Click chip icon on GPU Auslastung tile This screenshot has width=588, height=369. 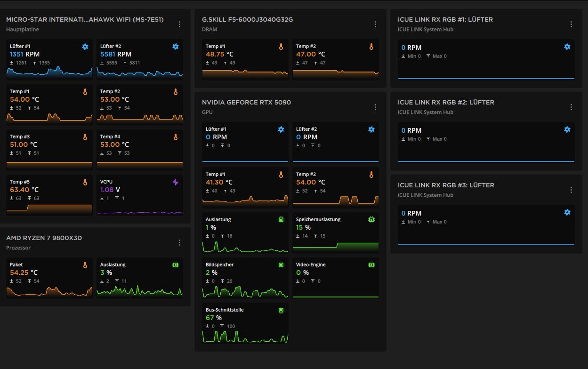click(x=281, y=220)
